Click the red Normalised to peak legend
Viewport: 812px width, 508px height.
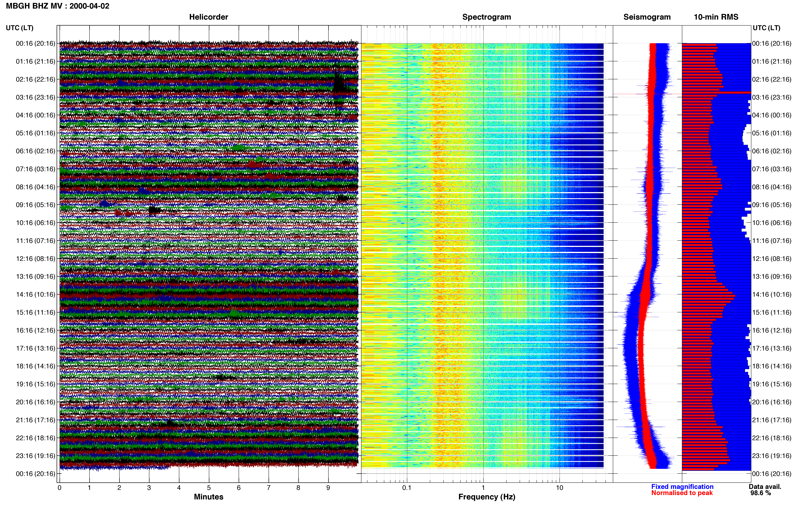682,493
